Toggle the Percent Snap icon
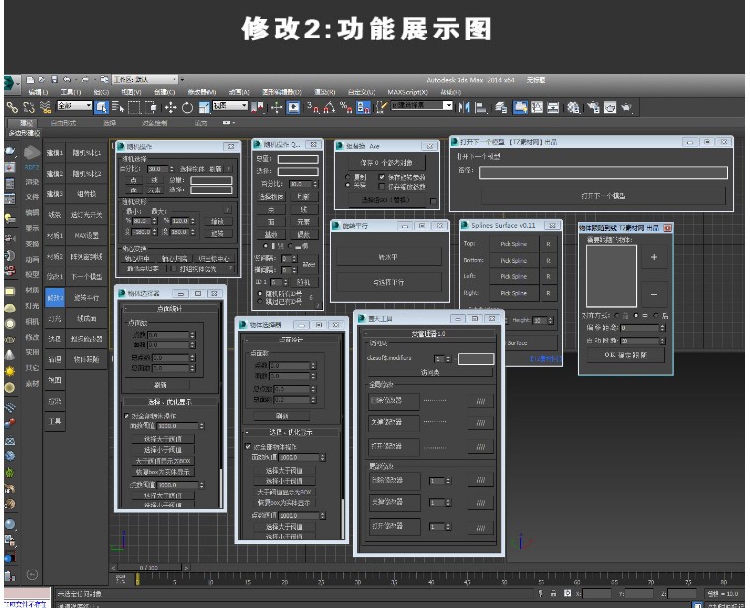This screenshot has width=750, height=608. [x=346, y=107]
